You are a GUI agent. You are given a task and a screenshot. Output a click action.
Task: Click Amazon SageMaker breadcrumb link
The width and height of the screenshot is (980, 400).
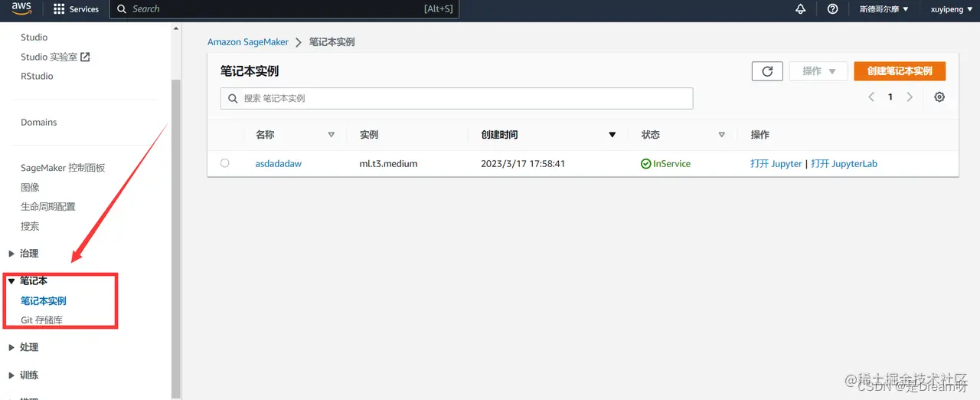point(248,42)
